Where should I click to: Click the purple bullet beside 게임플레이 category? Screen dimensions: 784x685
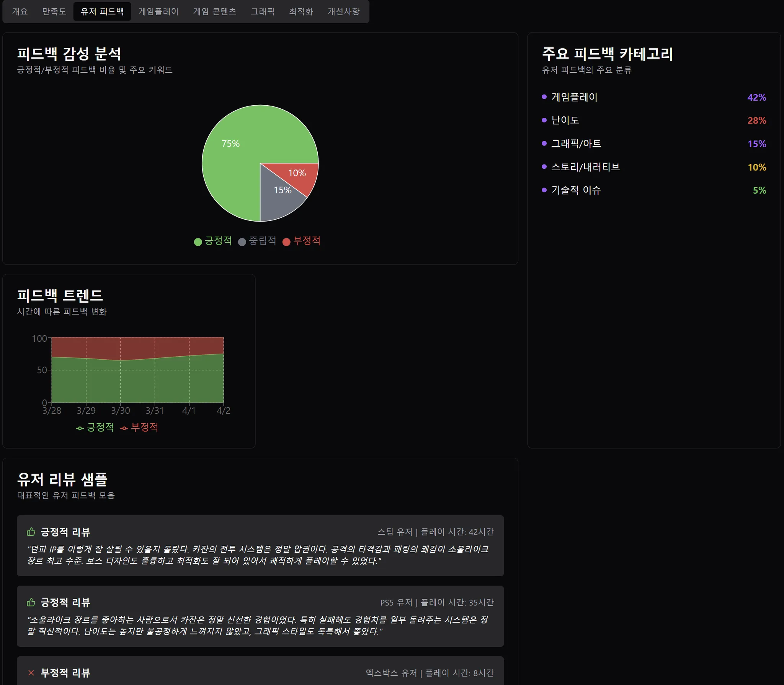tap(543, 97)
